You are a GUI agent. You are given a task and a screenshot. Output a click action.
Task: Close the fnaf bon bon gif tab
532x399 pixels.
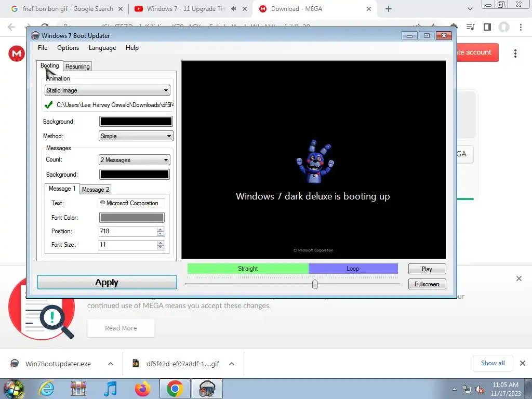click(120, 9)
